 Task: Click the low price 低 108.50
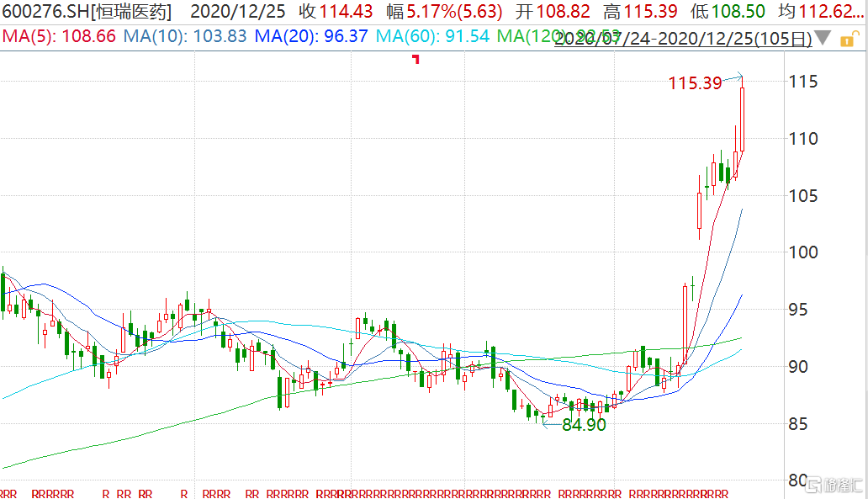pyautogui.click(x=728, y=11)
